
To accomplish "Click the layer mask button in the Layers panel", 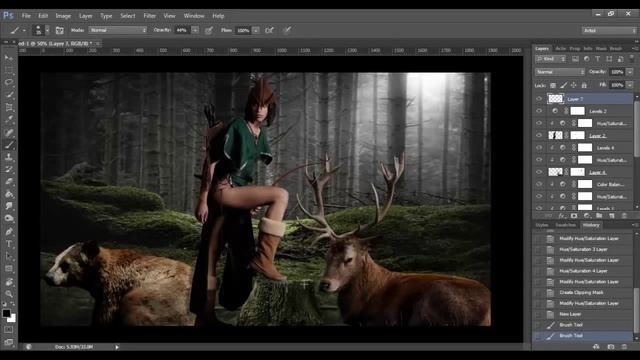I will pyautogui.click(x=574, y=216).
